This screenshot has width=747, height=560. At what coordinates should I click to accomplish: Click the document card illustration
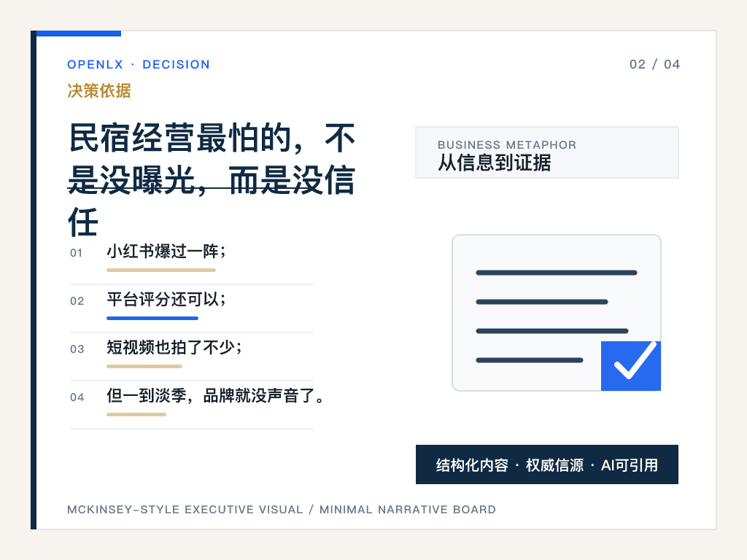[x=557, y=312]
